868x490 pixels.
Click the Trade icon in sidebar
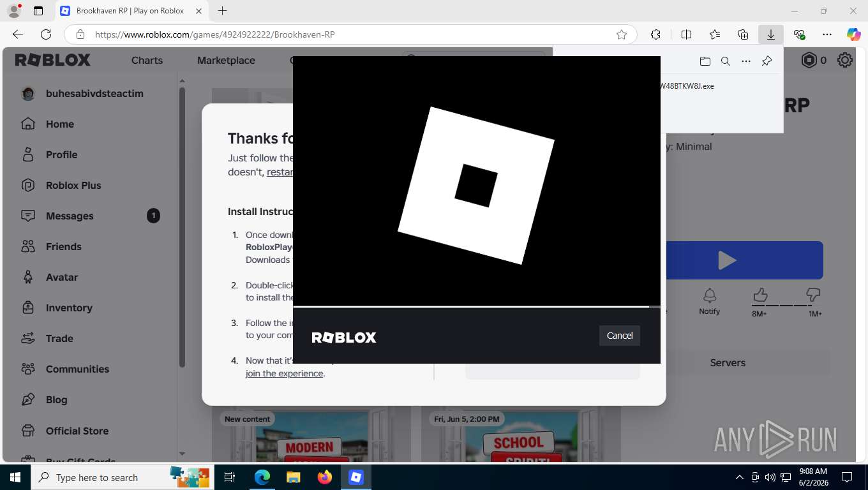pos(27,338)
